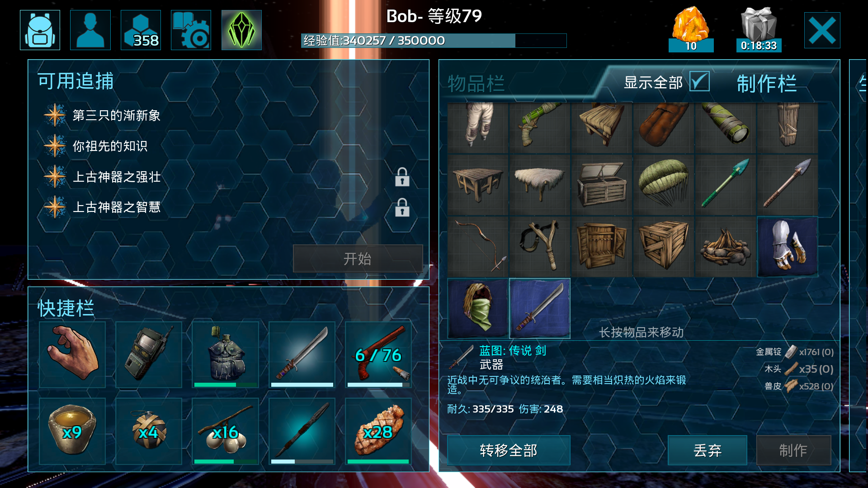This screenshot has height=488, width=868.
Task: Click the 丢弃 button
Action: coord(707,450)
